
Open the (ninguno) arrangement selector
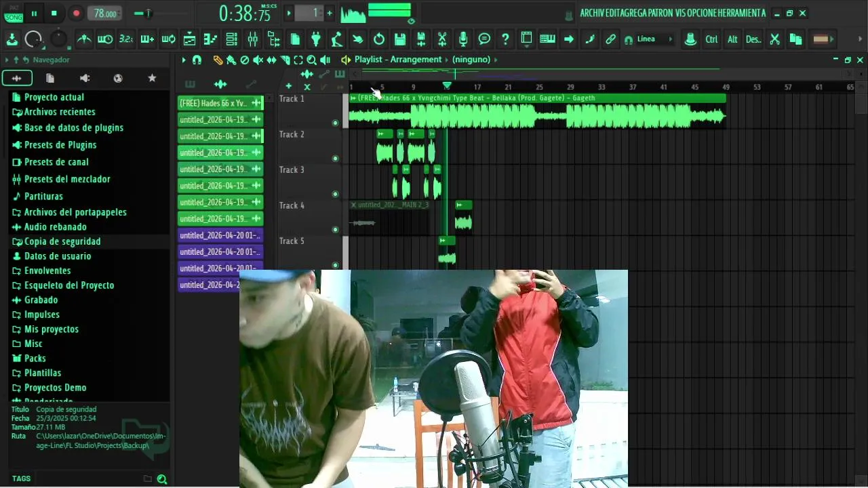[471, 60]
